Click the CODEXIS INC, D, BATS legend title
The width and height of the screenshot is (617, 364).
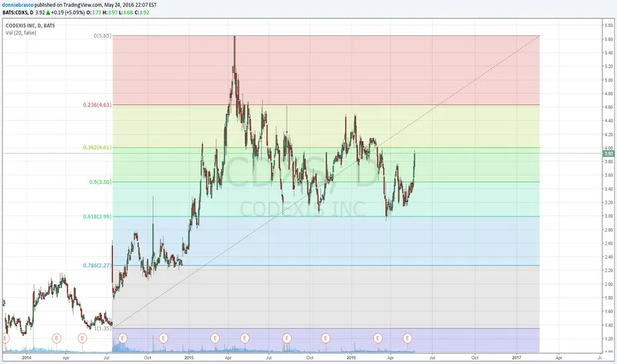click(x=30, y=26)
